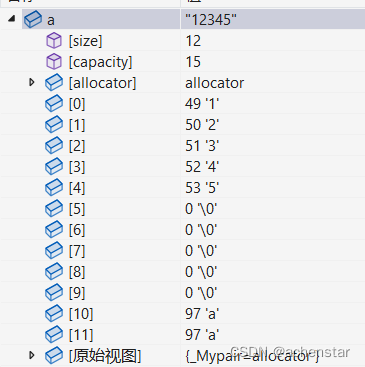This screenshot has height=367, width=365.
Task: Click the purple cube icon beside [capacity]
Action: pos(54,62)
